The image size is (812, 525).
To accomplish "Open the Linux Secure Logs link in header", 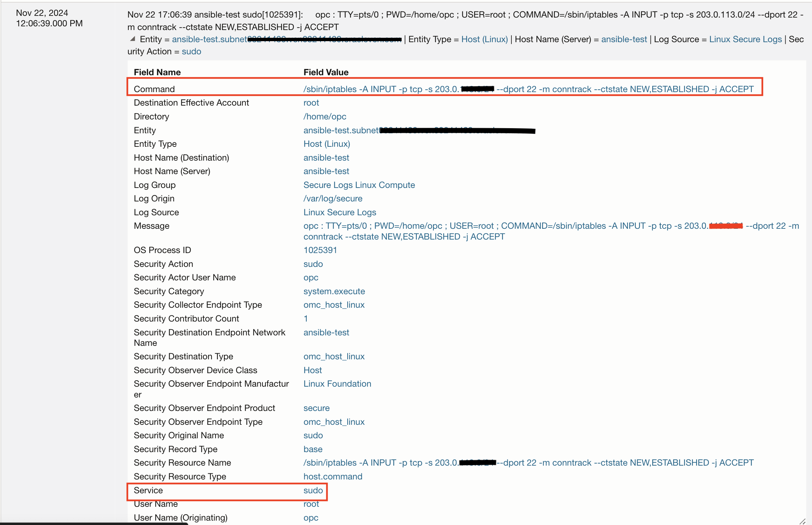I will (x=745, y=39).
